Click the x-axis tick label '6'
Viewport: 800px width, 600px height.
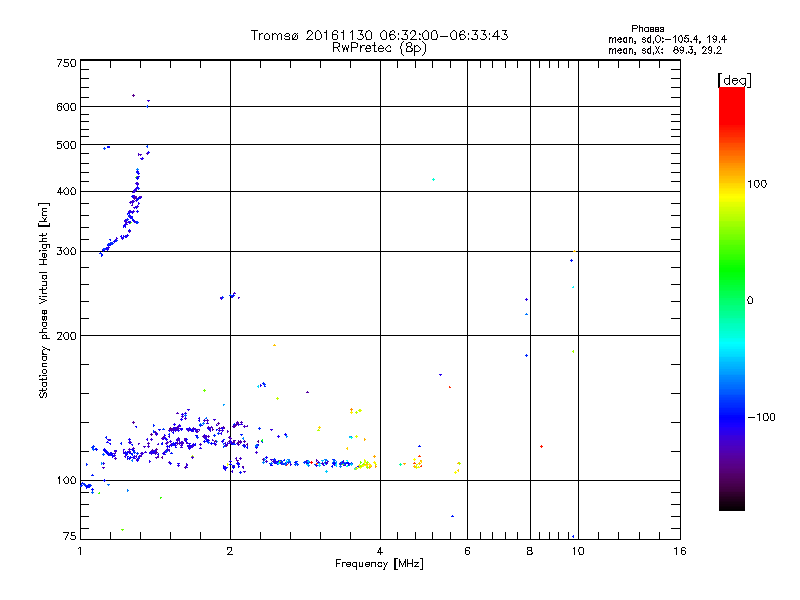pos(467,551)
